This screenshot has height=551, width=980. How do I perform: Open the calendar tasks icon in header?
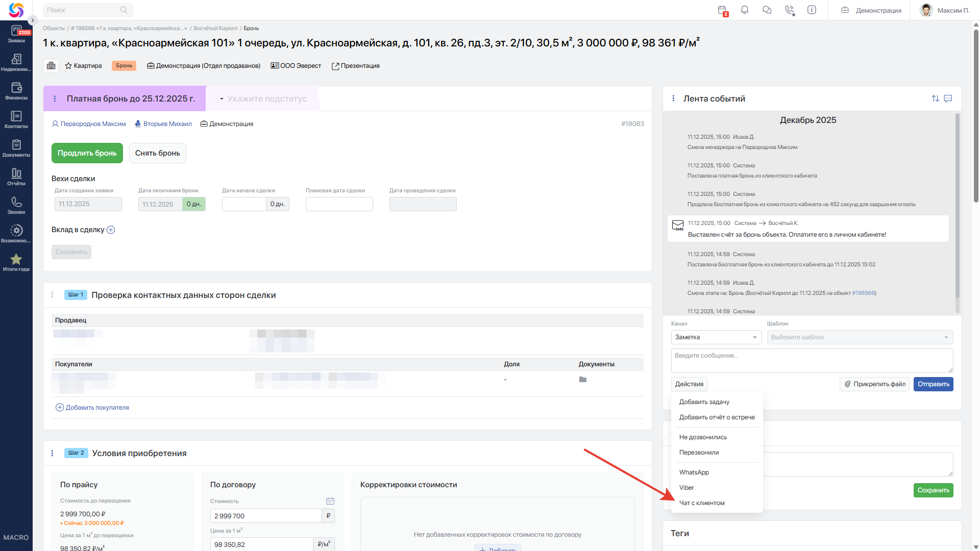[722, 10]
